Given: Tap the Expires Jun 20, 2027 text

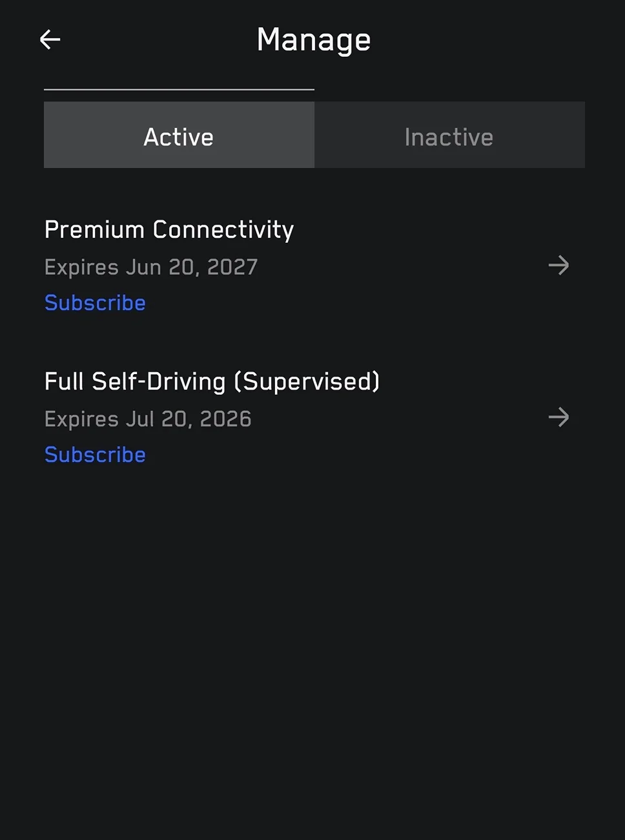Looking at the screenshot, I should (x=151, y=267).
